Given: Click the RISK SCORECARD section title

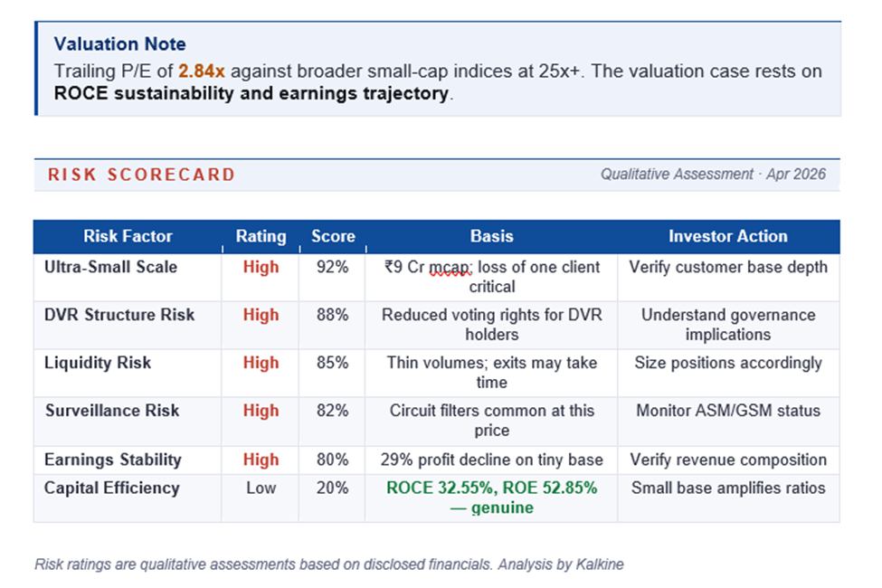Looking at the screenshot, I should [x=141, y=175].
